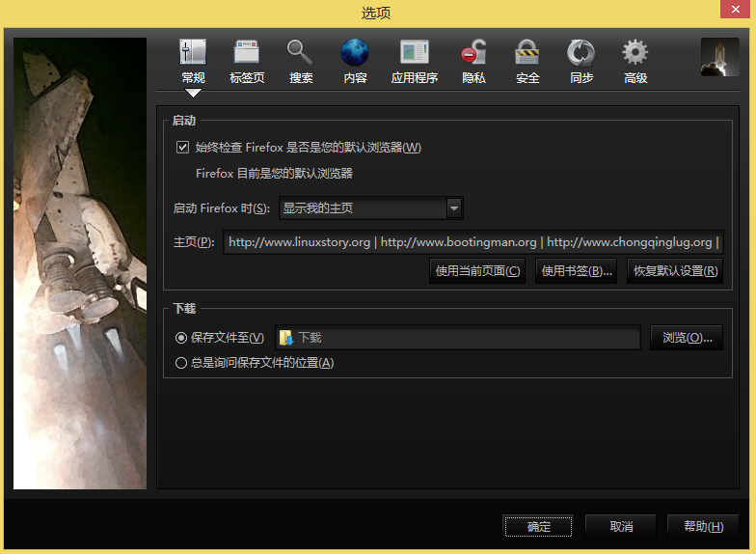
Task: Open the 标签页 (Tabs) settings icon
Action: [x=247, y=53]
